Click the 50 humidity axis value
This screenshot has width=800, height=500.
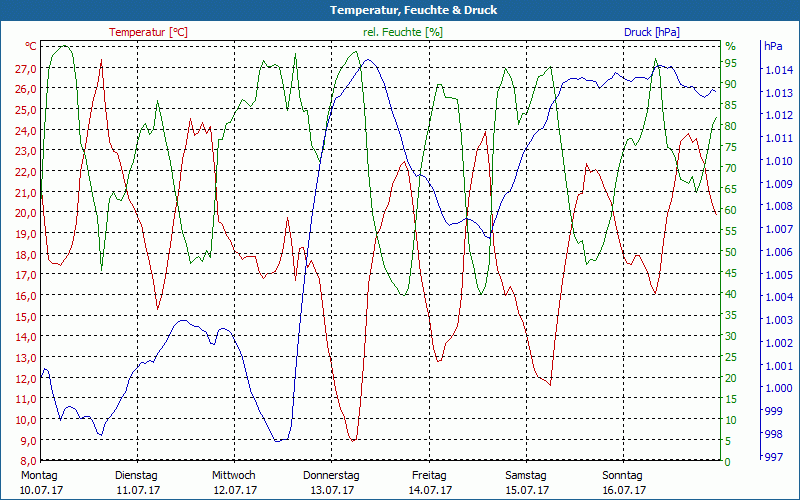(731, 252)
